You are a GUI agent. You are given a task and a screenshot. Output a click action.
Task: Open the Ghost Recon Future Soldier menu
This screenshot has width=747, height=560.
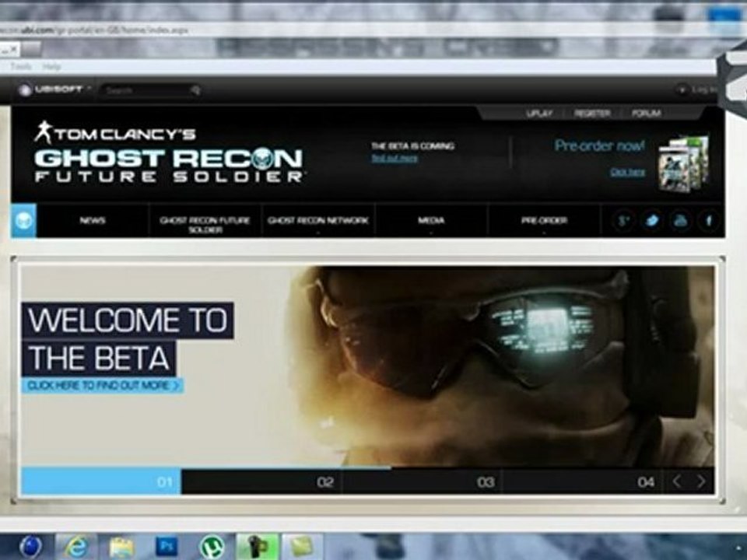click(x=205, y=225)
